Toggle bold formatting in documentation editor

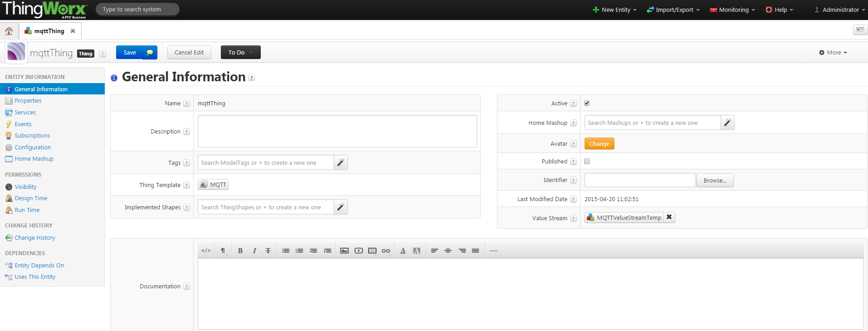[240, 251]
